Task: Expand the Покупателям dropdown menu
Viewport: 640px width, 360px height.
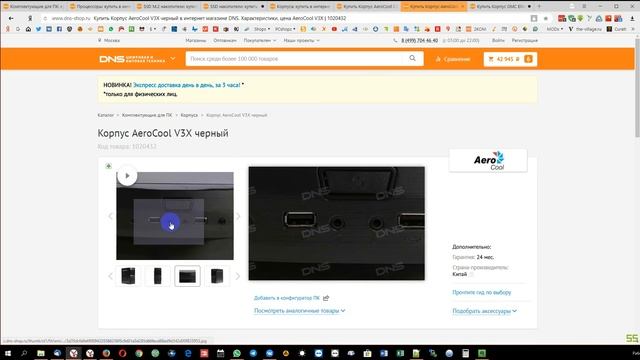Action: pyautogui.click(x=260, y=40)
